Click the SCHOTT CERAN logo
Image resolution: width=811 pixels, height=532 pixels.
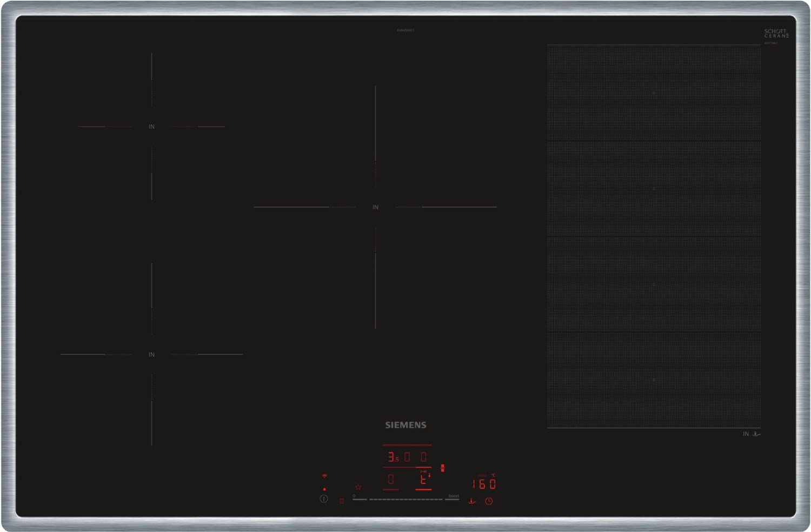[x=776, y=34]
